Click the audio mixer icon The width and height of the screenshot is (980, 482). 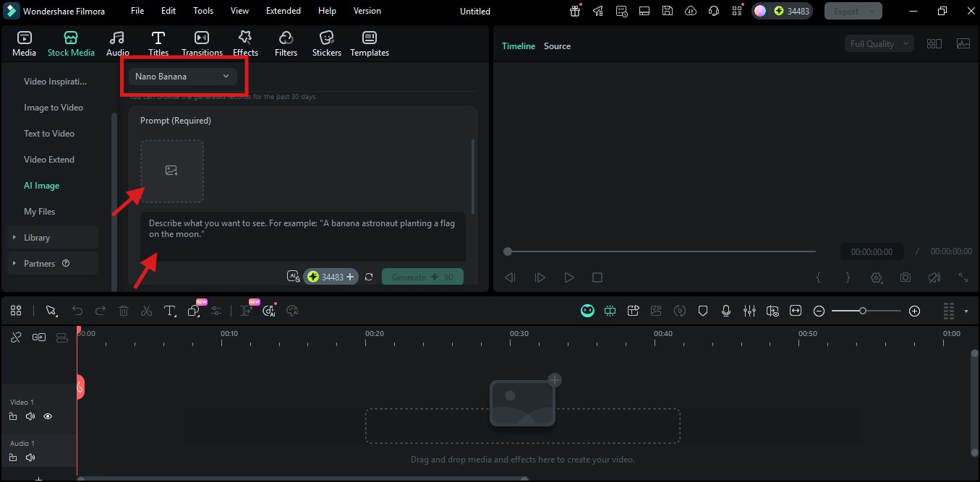coord(749,311)
